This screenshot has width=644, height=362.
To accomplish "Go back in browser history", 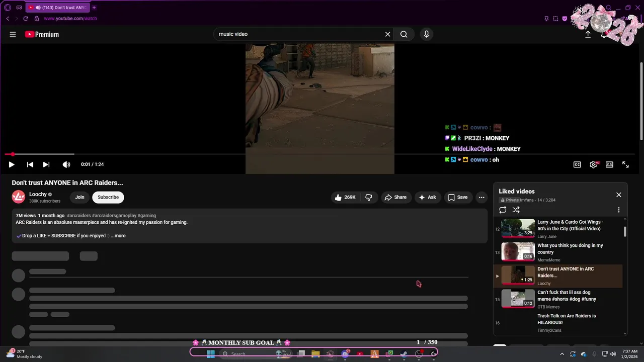I will 8,19.
